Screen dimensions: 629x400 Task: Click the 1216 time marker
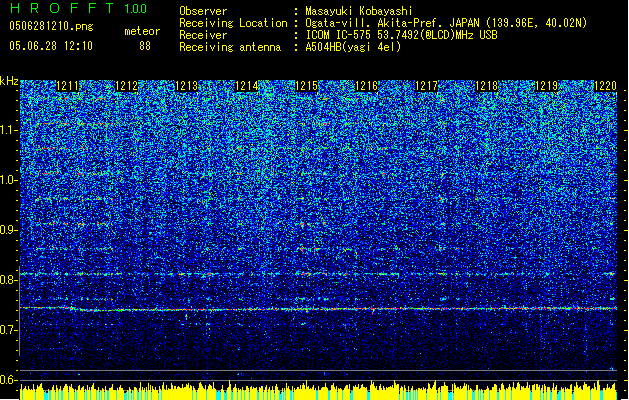click(366, 86)
